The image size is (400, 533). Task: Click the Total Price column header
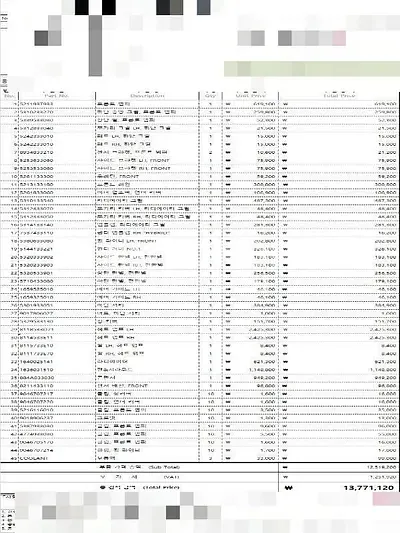click(339, 96)
